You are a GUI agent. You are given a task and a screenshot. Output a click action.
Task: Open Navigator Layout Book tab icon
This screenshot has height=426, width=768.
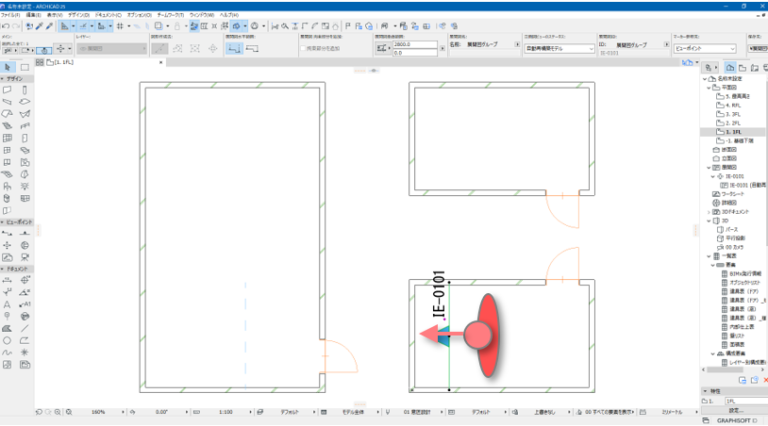point(755,68)
